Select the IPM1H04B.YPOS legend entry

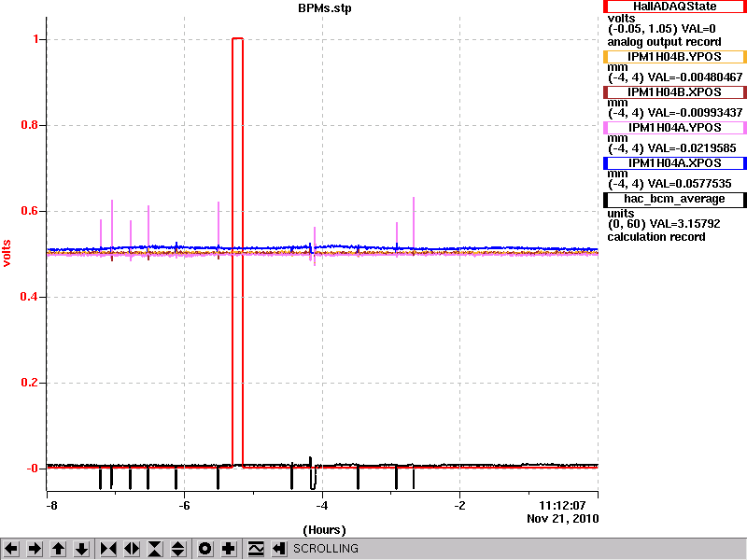tap(674, 57)
